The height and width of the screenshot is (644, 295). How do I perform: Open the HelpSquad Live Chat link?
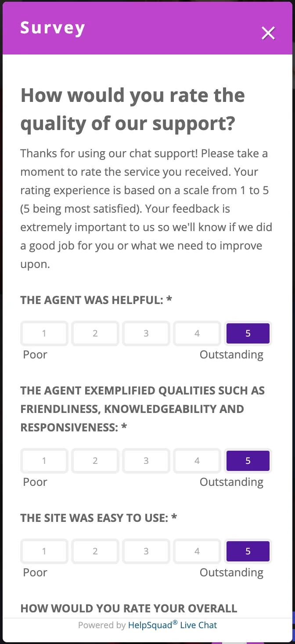172,625
